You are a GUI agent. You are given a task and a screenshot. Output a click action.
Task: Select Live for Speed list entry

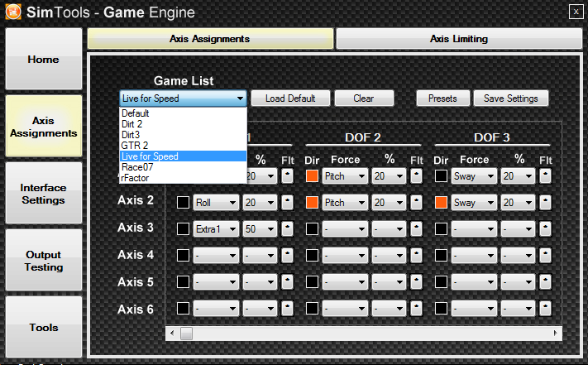(183, 156)
